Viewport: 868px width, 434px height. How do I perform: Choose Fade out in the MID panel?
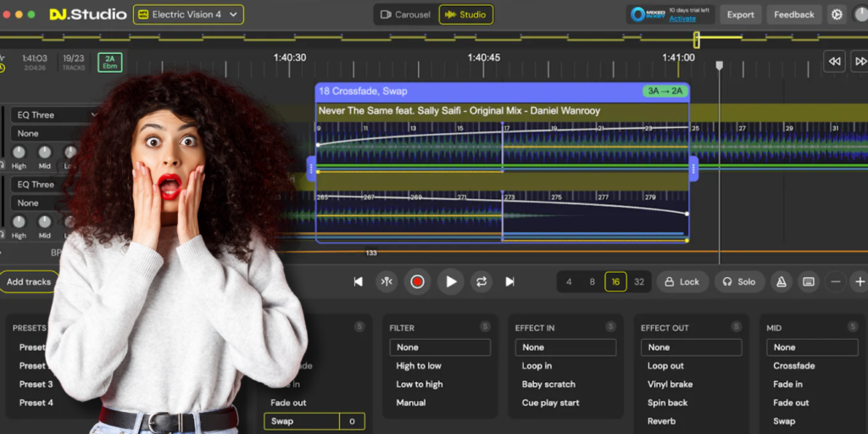point(791,403)
